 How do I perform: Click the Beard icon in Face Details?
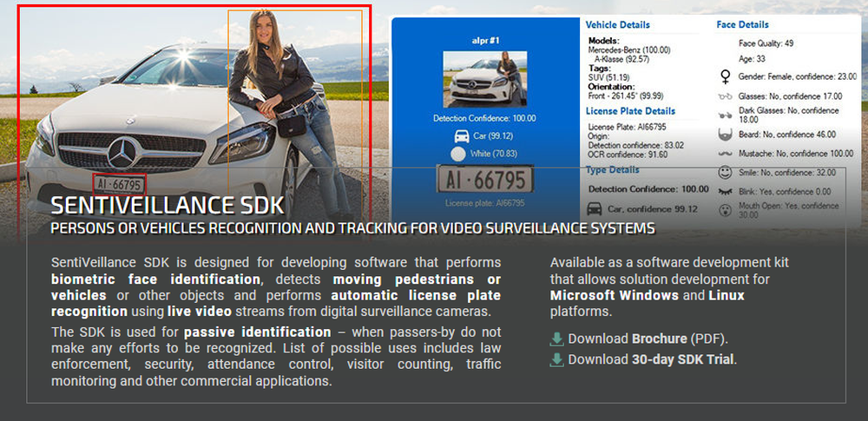pos(725,134)
